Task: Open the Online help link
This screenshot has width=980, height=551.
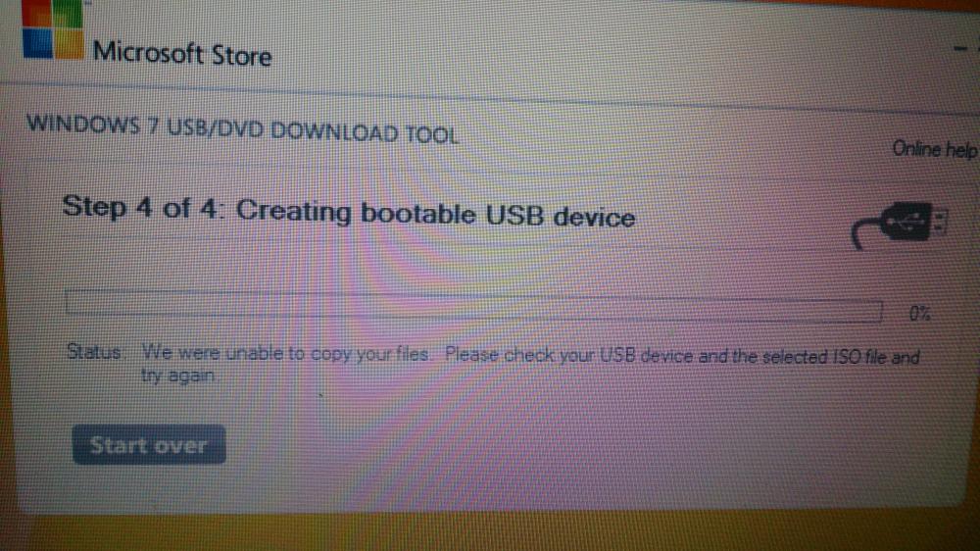Action: (x=934, y=149)
